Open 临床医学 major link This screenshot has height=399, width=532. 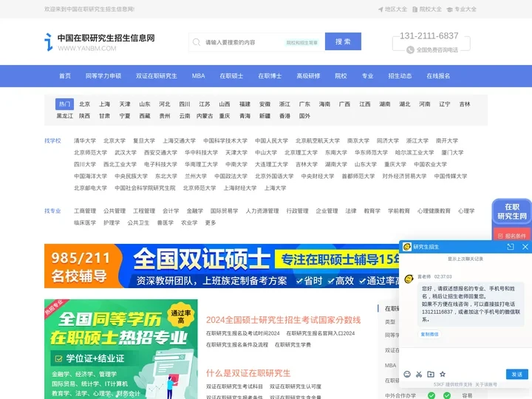85,223
